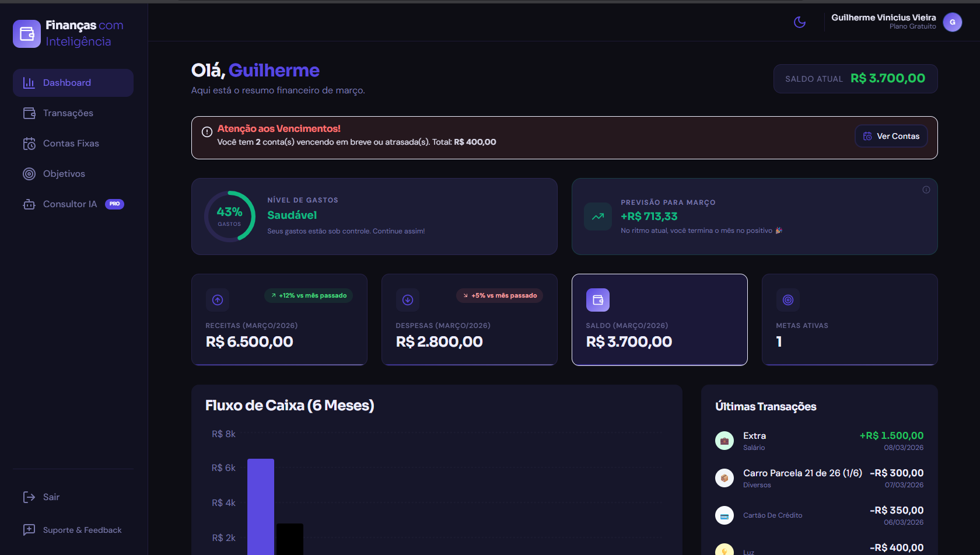Click the Finanças wallet logo icon
Viewport: 980px width, 555px height.
[26, 34]
